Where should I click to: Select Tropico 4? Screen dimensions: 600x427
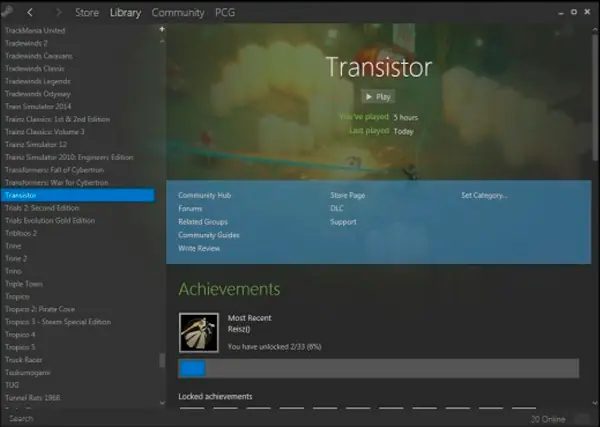click(x=20, y=334)
